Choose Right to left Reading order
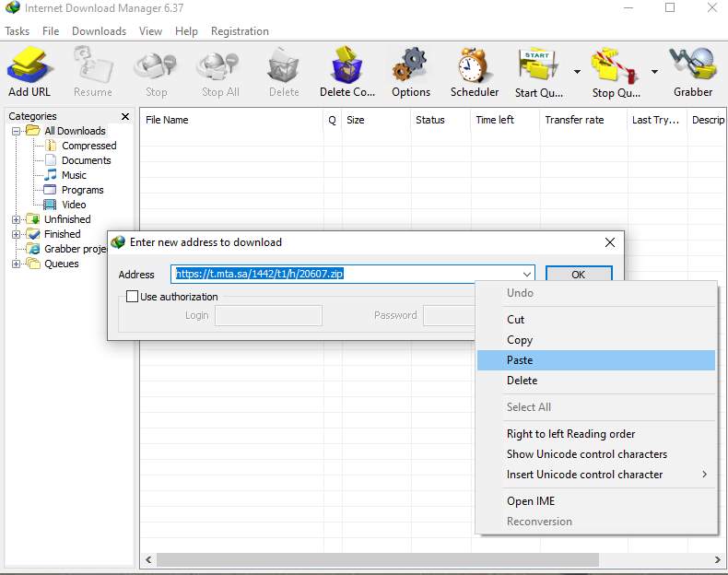 pos(596,434)
